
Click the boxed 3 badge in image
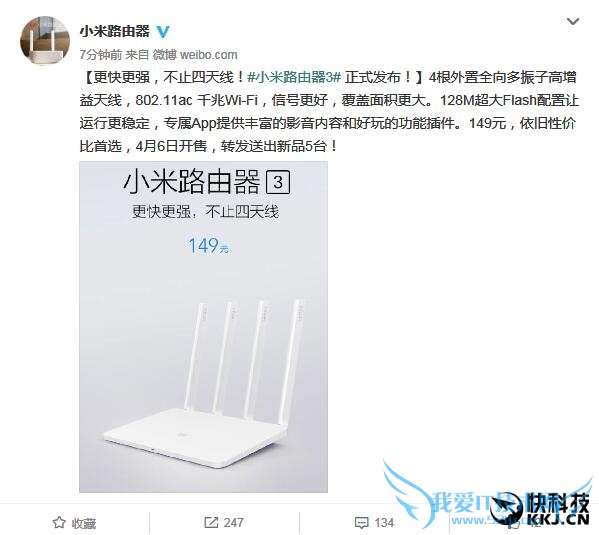(278, 182)
